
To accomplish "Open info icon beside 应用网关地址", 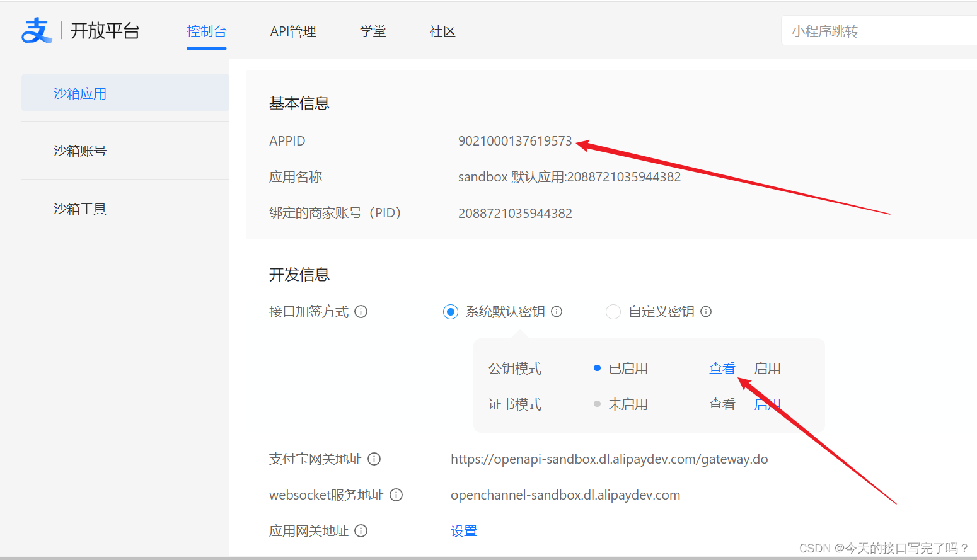I will point(361,530).
